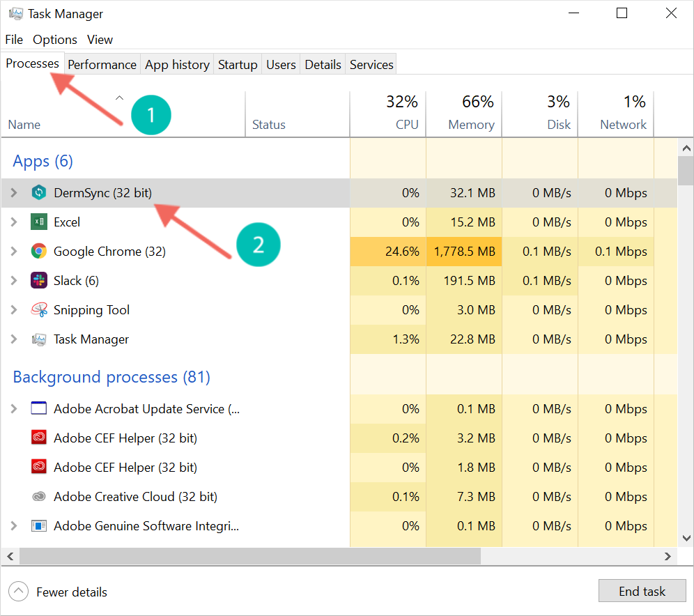Expand Adobe Genuine Software Integrity entry
This screenshot has height=616, width=694.
pos(14,525)
